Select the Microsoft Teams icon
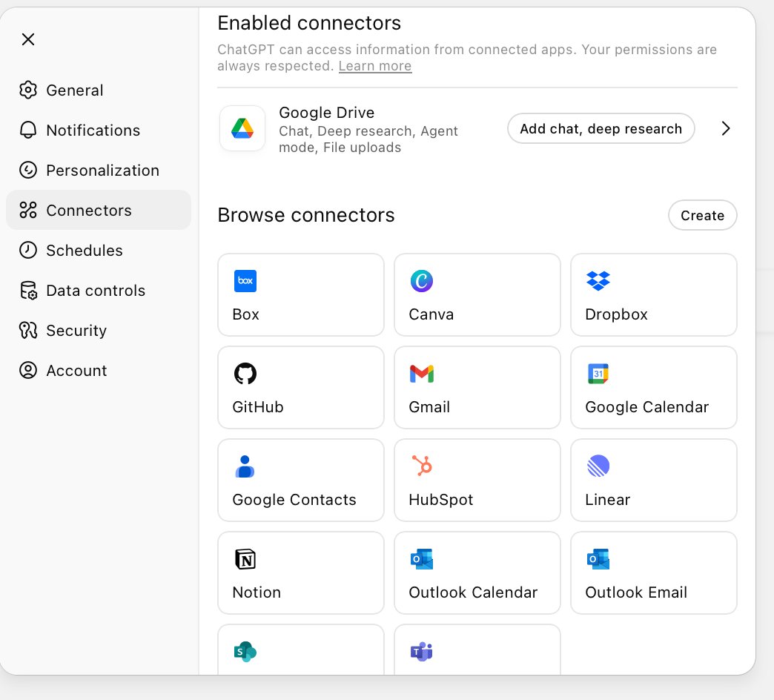This screenshot has width=774, height=700. tap(422, 652)
